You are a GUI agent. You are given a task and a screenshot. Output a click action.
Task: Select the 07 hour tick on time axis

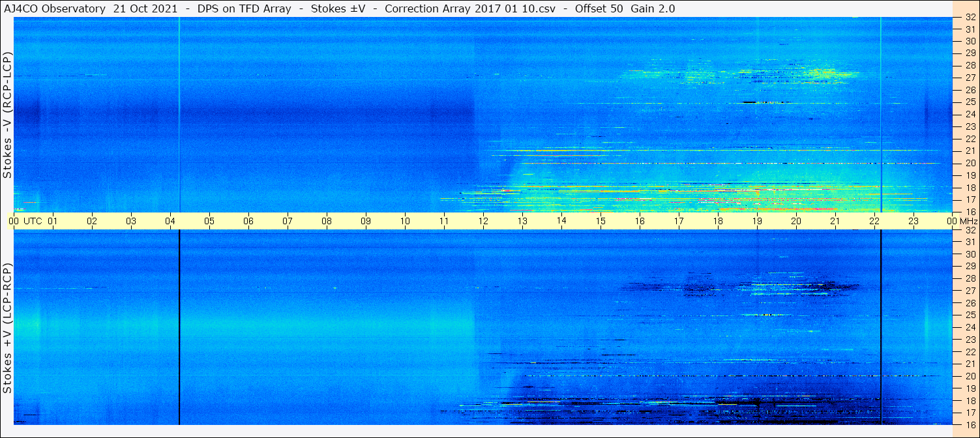288,222
